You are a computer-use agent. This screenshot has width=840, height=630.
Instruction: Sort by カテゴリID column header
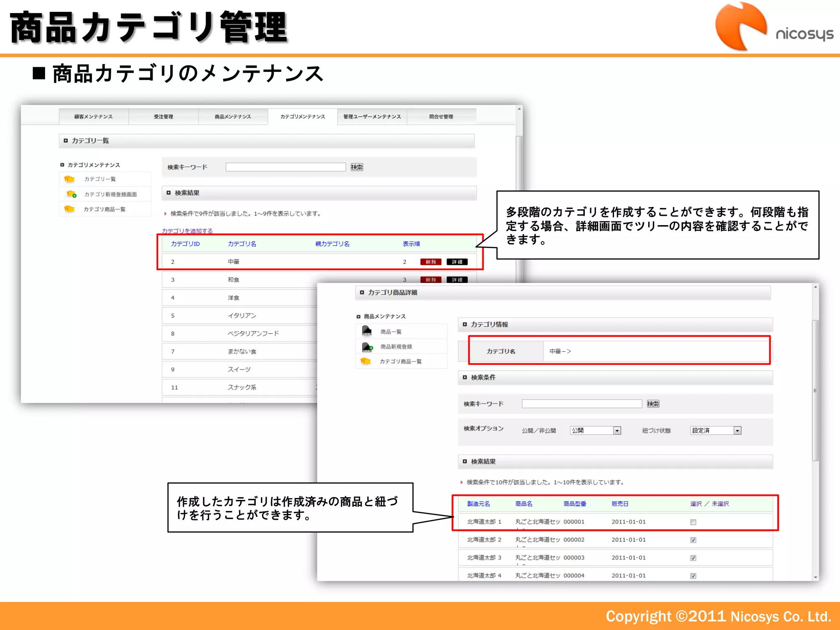pyautogui.click(x=185, y=244)
